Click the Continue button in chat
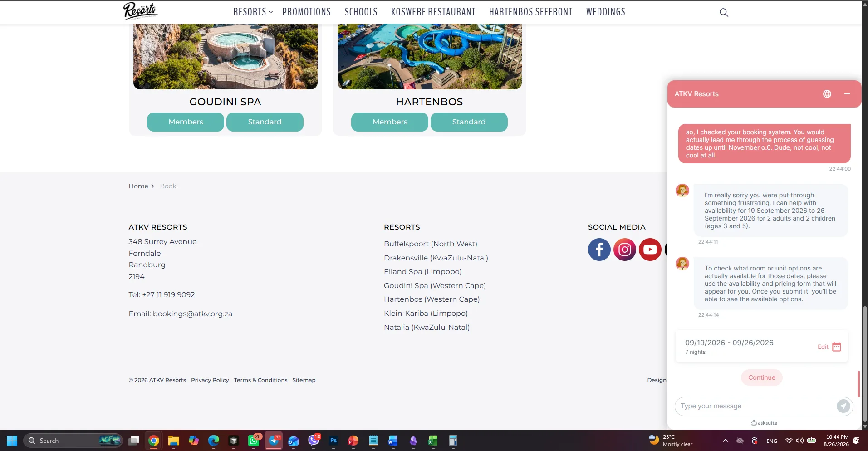 tap(762, 377)
